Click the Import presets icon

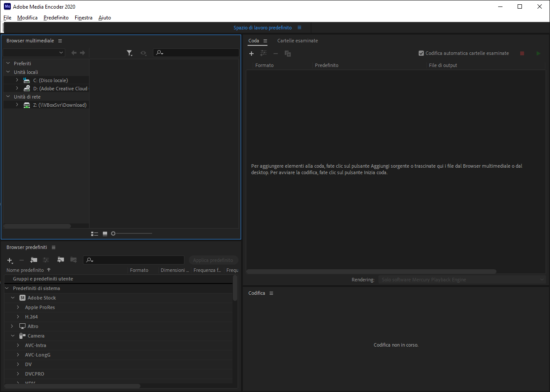(60, 260)
